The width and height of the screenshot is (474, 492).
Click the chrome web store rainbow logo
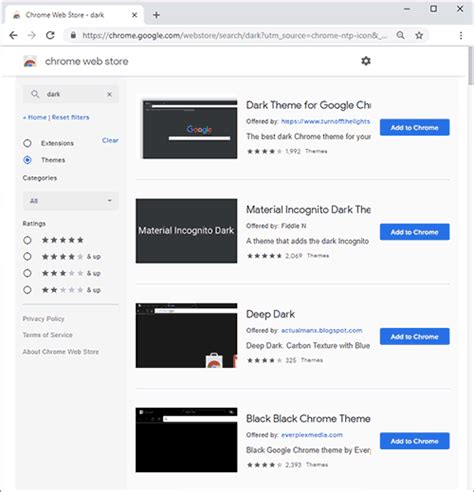coord(30,61)
